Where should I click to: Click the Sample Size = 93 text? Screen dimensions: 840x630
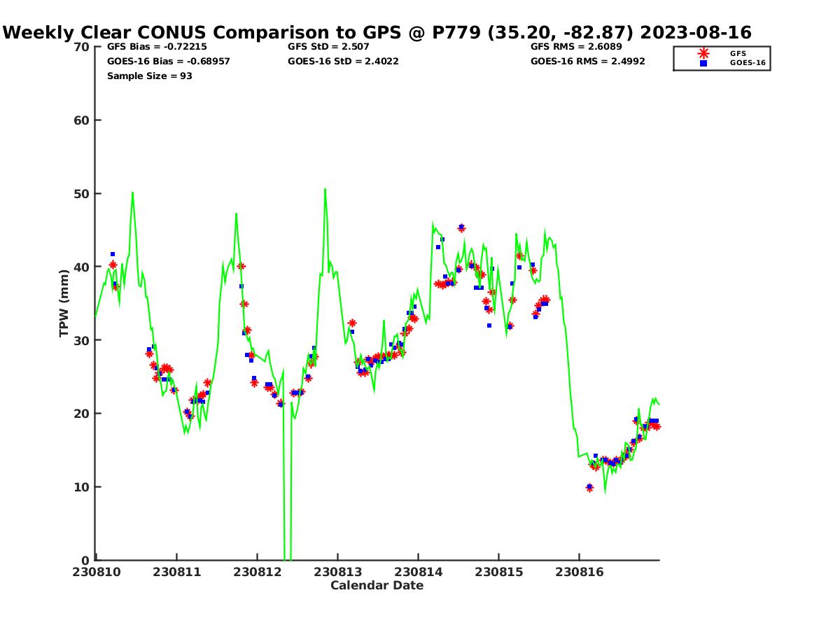click(x=149, y=76)
